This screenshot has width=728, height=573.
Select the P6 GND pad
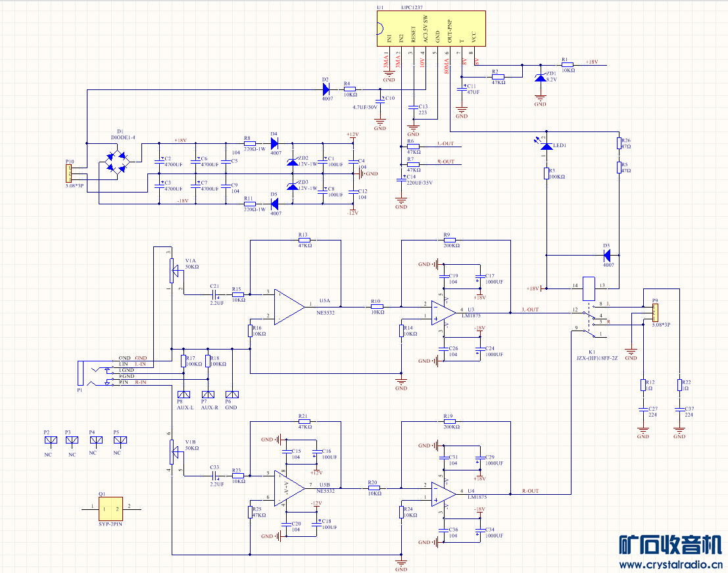click(x=232, y=395)
